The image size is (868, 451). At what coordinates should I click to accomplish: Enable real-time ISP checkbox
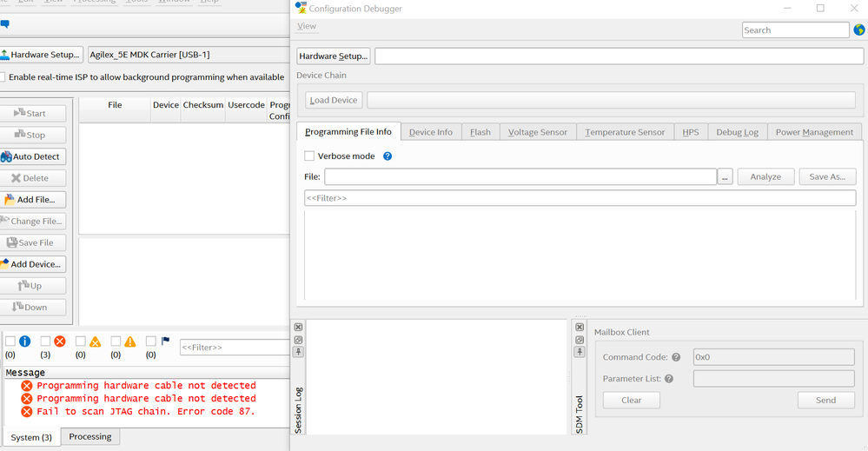[x=2, y=77]
